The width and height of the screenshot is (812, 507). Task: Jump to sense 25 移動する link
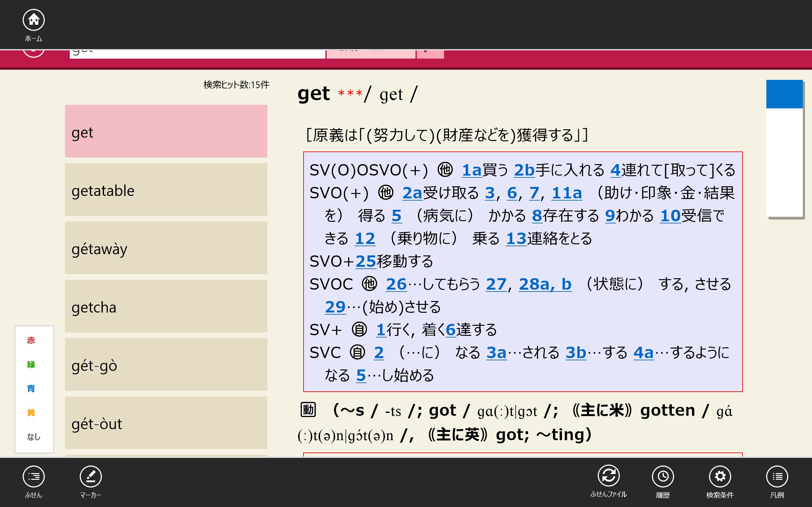pos(366,261)
